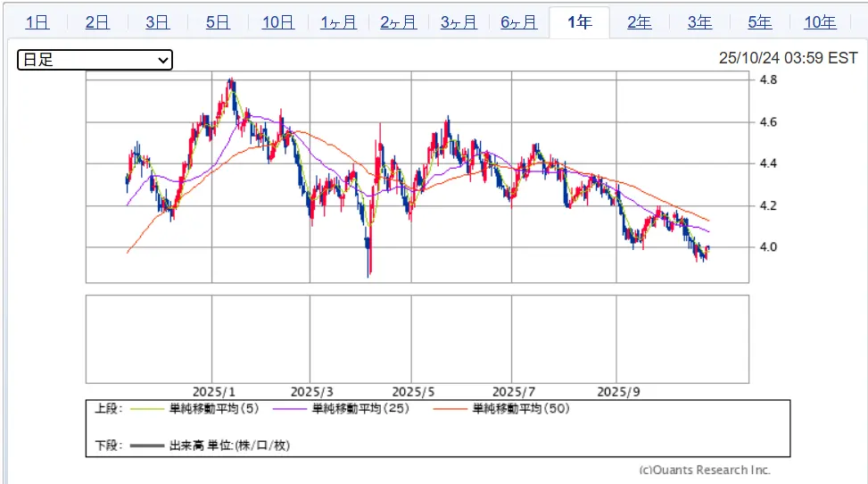Select the 1ヶ月 time range tab
The height and width of the screenshot is (484, 868).
(338, 22)
